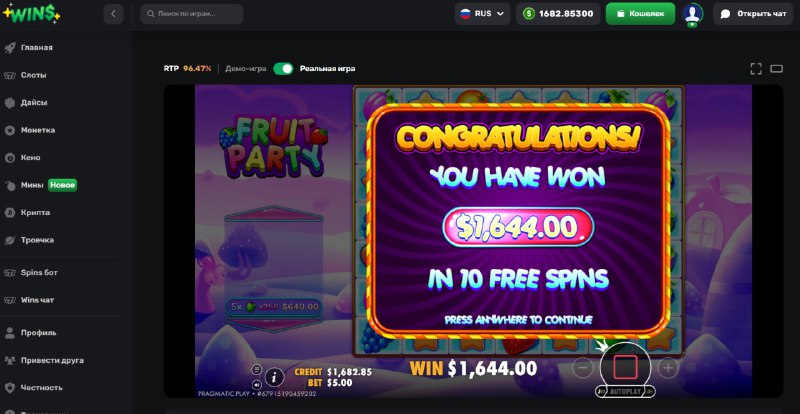
Task: Decrease bet with minus button
Action: [x=583, y=367]
